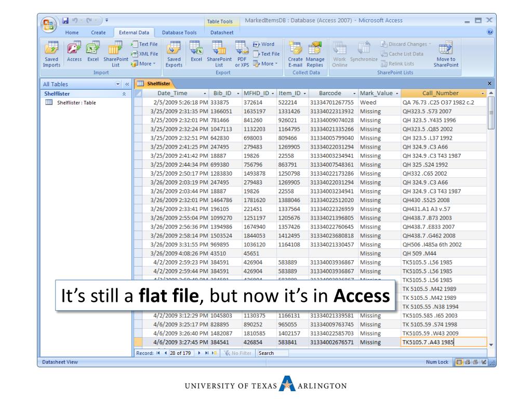Go to the first record
The width and height of the screenshot is (532, 399).
[x=158, y=353]
